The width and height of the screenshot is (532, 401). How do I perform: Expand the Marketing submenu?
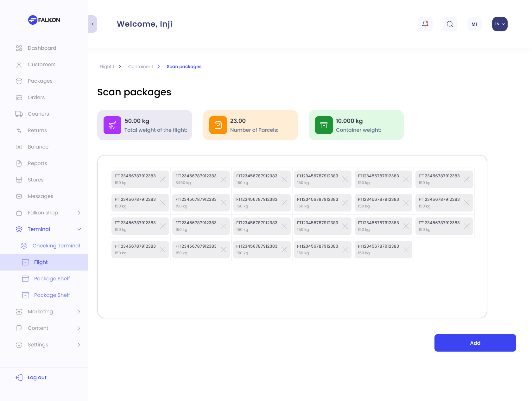click(x=79, y=312)
